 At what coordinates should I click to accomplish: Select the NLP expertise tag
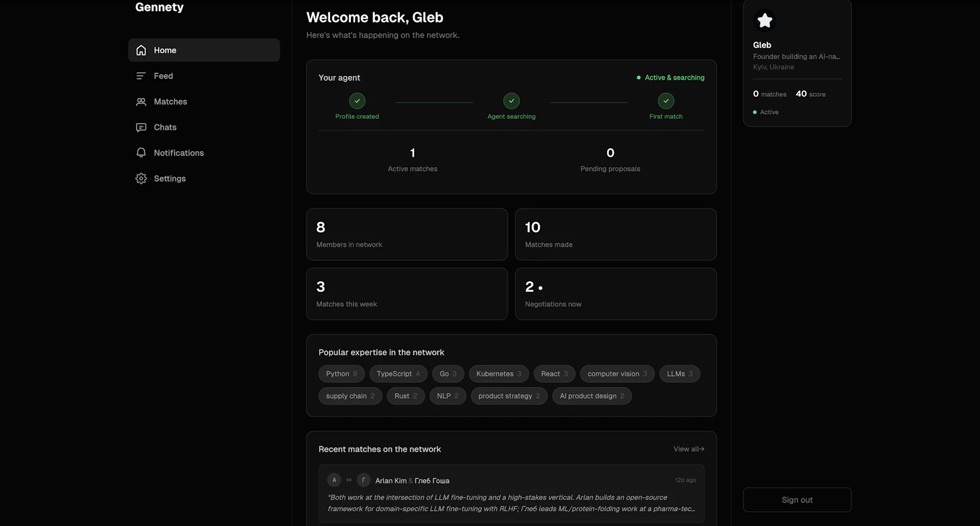click(x=448, y=396)
